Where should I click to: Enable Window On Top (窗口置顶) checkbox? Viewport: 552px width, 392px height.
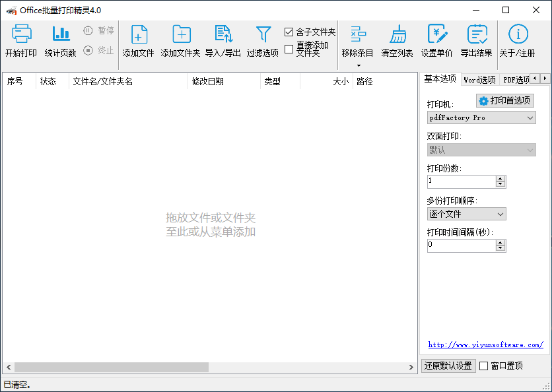coord(484,366)
